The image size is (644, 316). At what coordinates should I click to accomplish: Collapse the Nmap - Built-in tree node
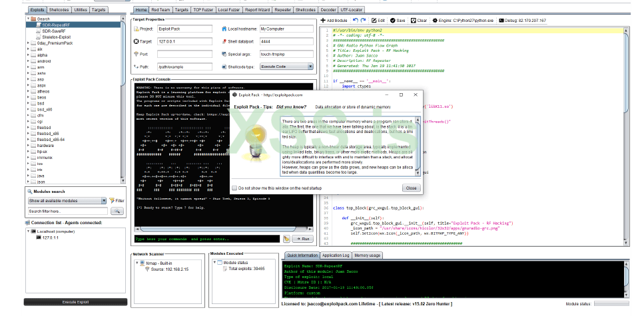138,262
